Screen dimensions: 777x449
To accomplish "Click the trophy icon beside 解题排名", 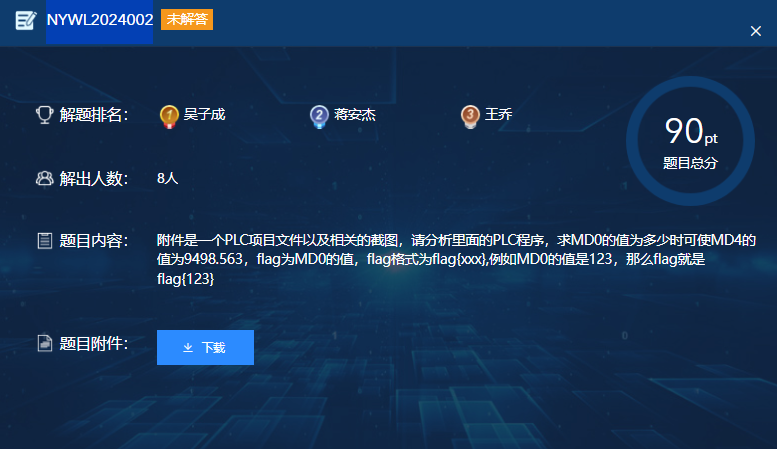I will click(x=44, y=115).
